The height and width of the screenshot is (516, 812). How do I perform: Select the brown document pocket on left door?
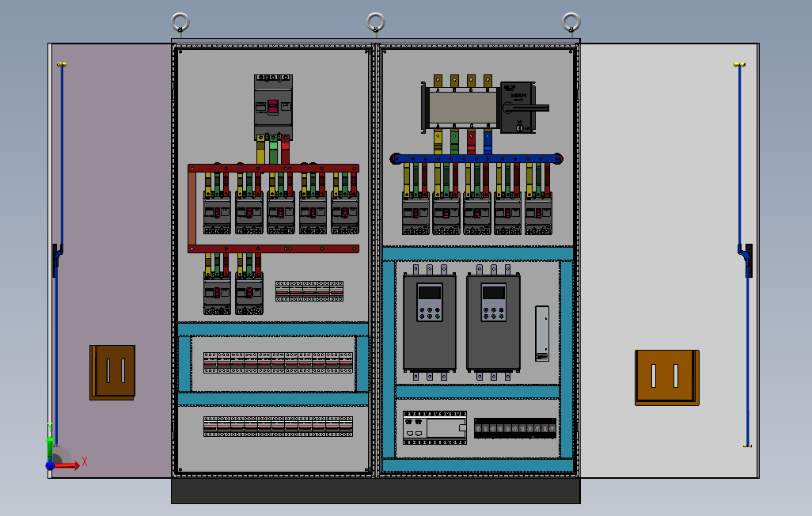(112, 373)
